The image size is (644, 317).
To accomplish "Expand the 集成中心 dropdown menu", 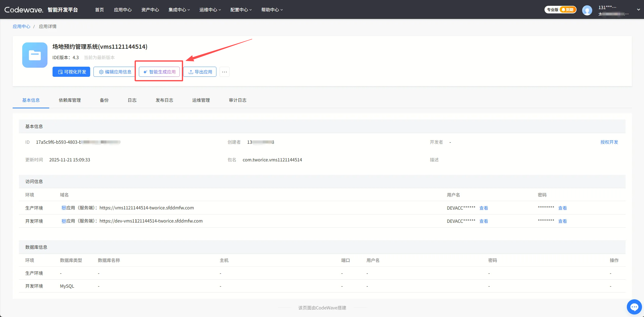I will click(x=179, y=10).
